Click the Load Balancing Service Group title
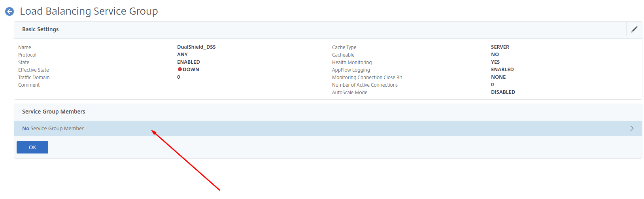This screenshot has height=199, width=644. point(89,11)
